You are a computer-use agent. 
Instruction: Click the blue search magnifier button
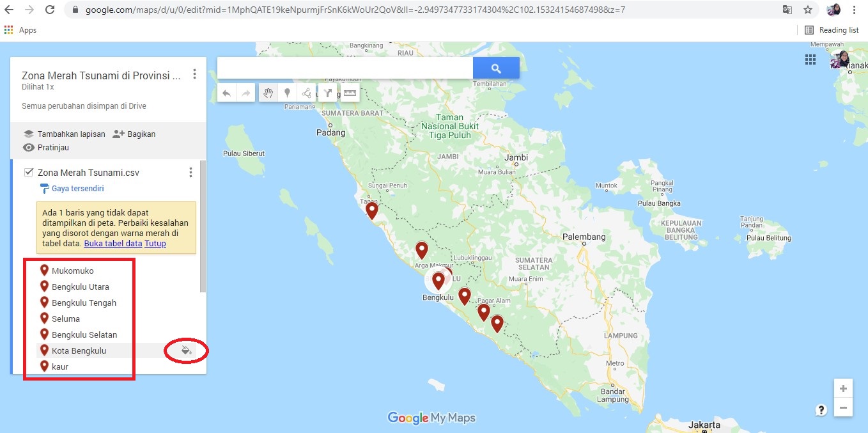(496, 68)
